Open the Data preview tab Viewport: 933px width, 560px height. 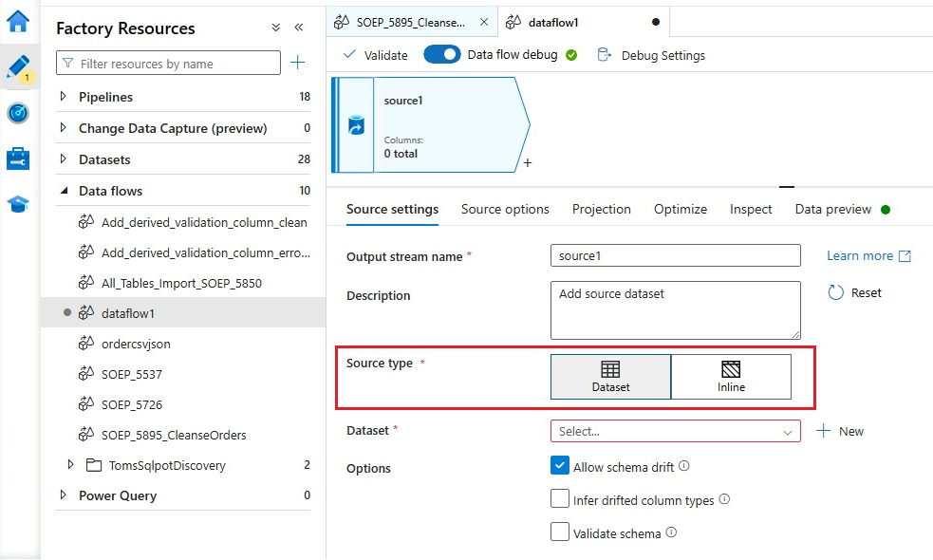point(832,209)
